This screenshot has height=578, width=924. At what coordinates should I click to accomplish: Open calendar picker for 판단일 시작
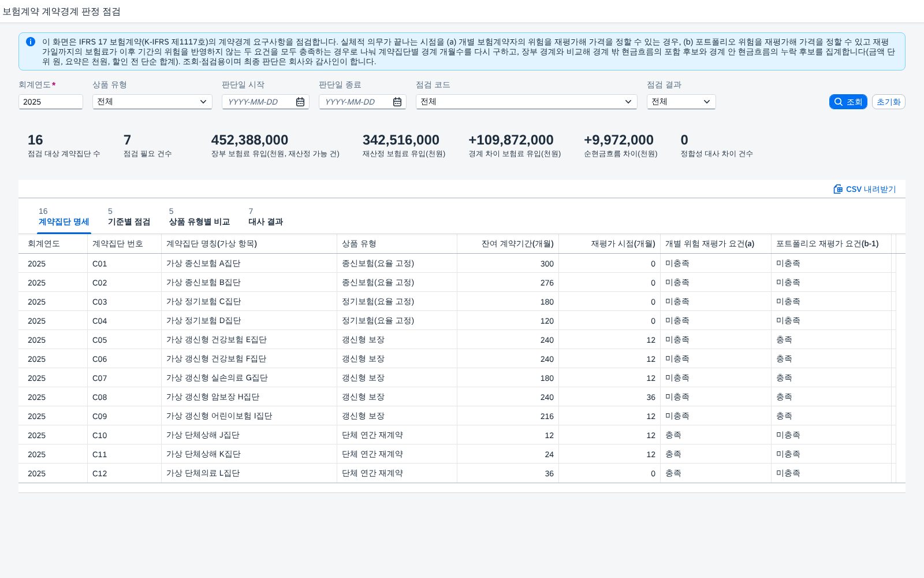pos(300,102)
